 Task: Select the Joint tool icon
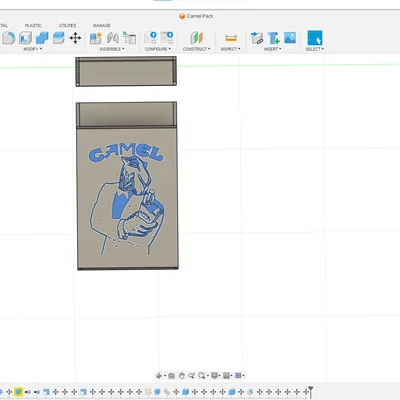point(113,38)
